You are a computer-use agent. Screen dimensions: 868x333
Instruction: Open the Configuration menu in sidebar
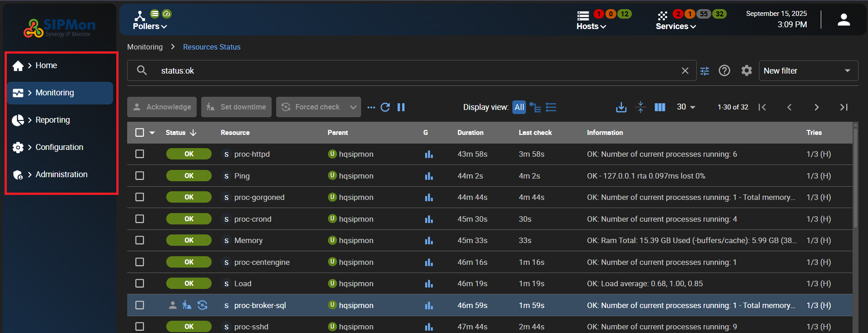coord(59,147)
